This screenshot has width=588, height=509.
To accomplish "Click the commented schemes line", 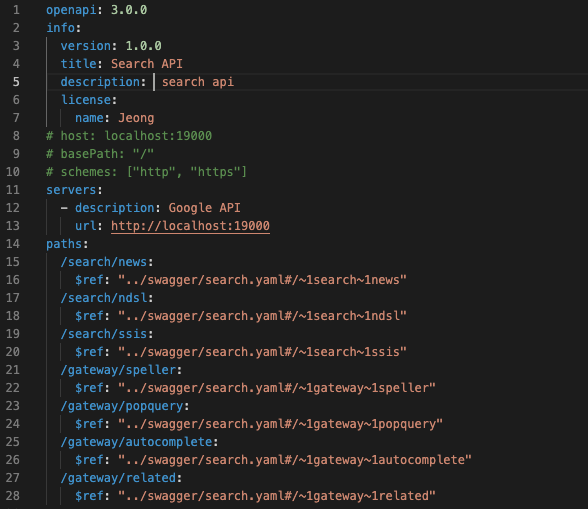I will (x=146, y=172).
